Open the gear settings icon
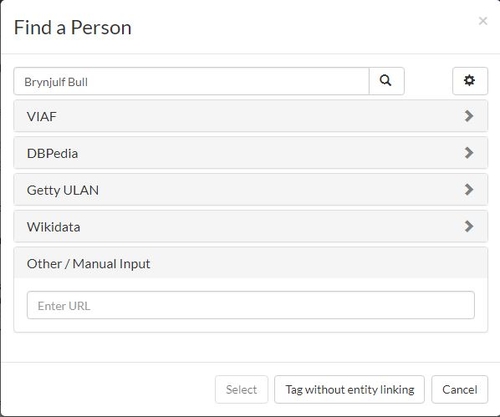 click(470, 81)
